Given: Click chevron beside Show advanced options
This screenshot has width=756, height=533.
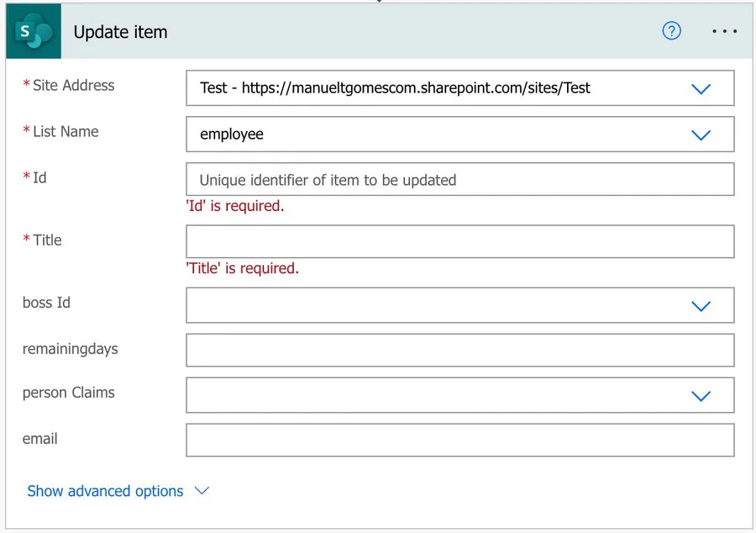Looking at the screenshot, I should point(202,491).
